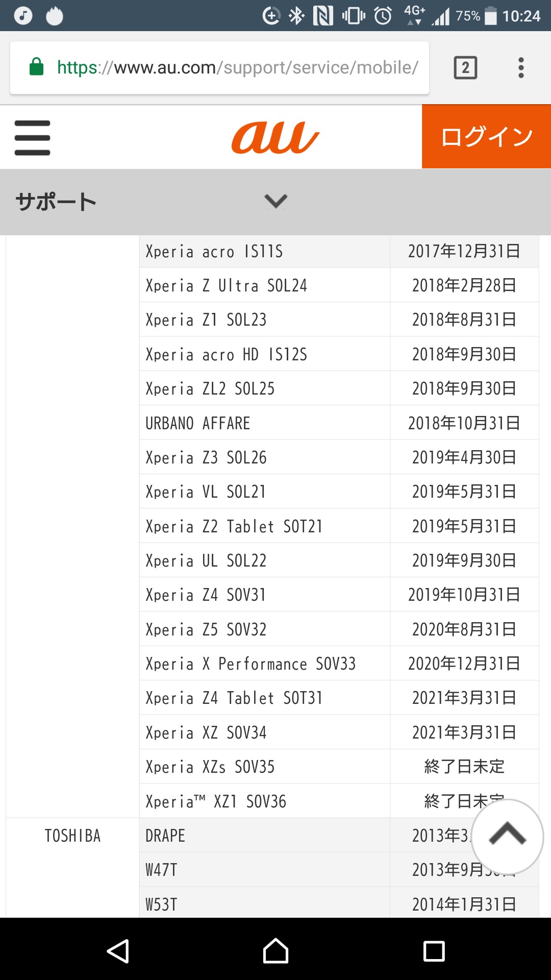Open Android recent apps overview
The width and height of the screenshot is (551, 980).
434,951
